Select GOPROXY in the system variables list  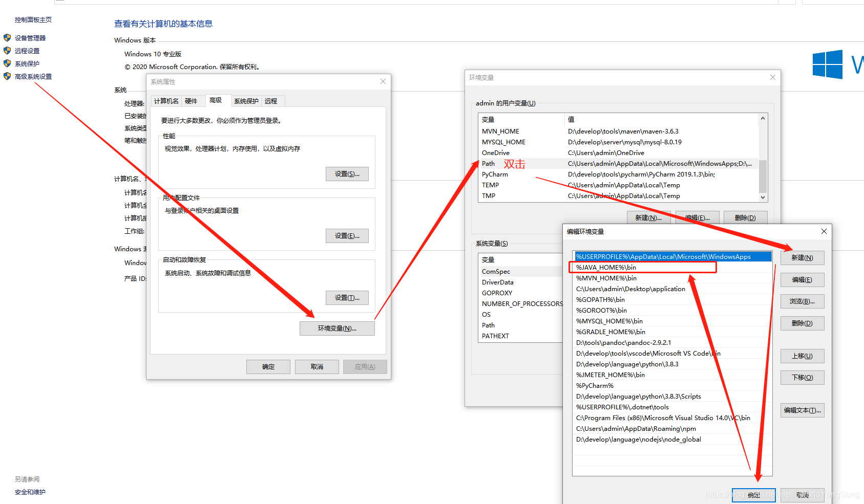coord(521,293)
